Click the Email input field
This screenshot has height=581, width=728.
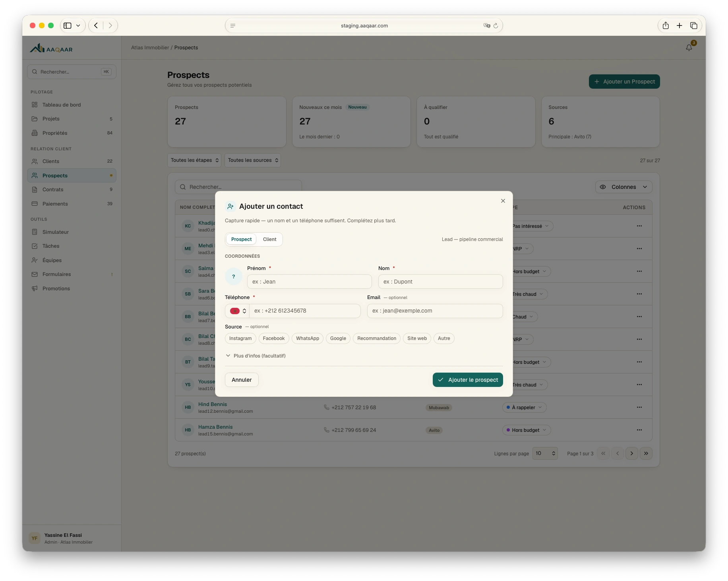[x=435, y=311]
